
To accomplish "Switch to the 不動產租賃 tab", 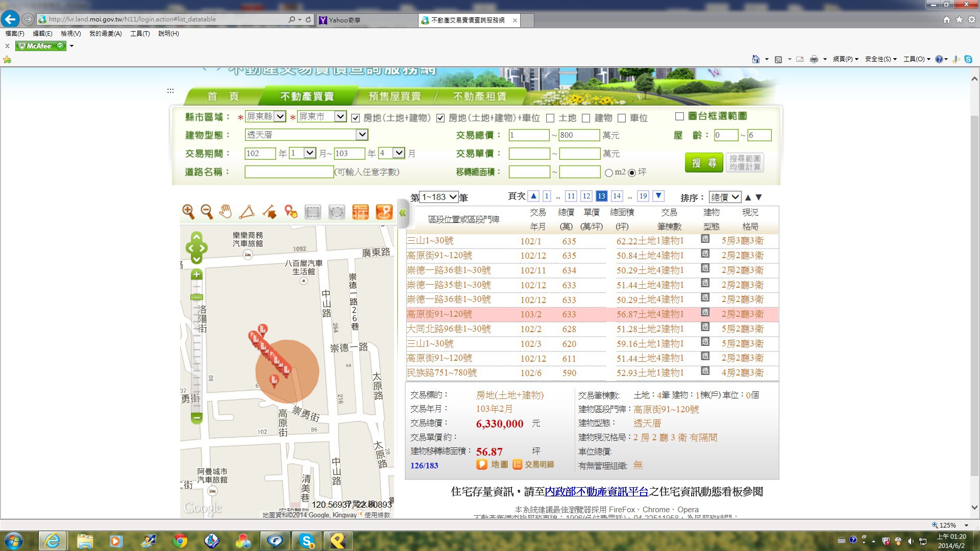I will coord(480,96).
